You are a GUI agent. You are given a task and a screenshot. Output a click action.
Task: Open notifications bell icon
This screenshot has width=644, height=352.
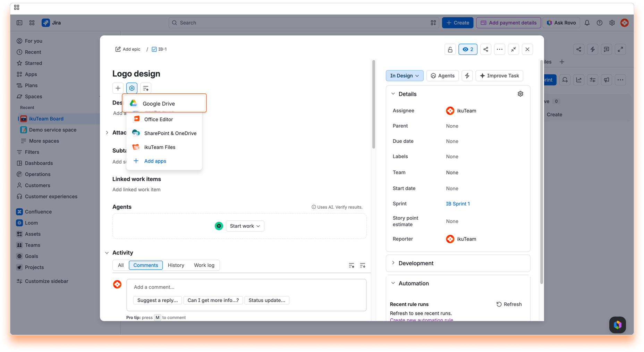(587, 23)
